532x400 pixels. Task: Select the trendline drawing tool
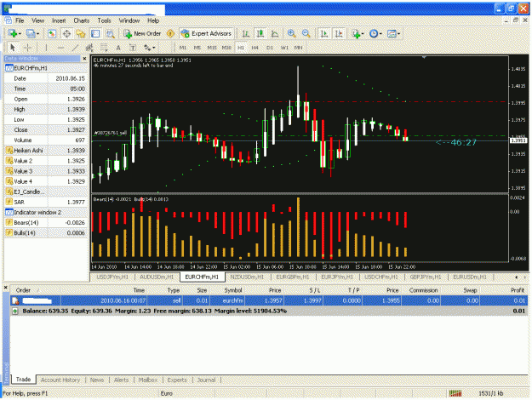click(75, 48)
